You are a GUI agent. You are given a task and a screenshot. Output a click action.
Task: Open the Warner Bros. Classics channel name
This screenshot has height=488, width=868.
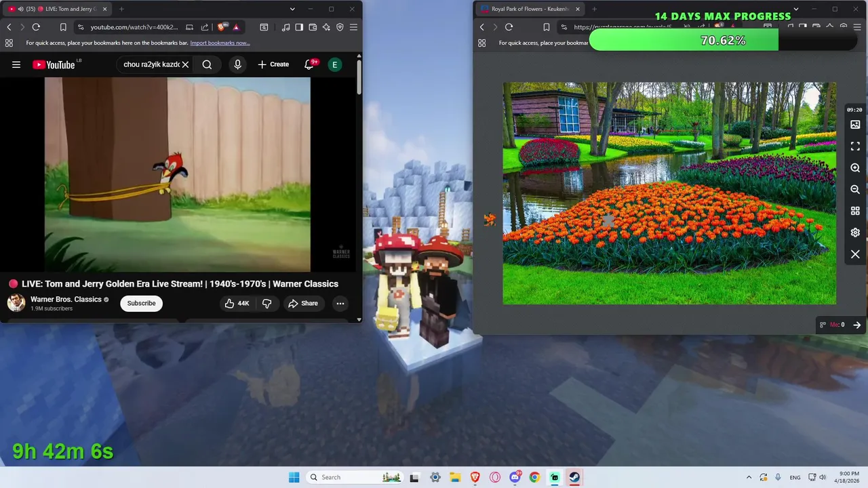tap(66, 299)
